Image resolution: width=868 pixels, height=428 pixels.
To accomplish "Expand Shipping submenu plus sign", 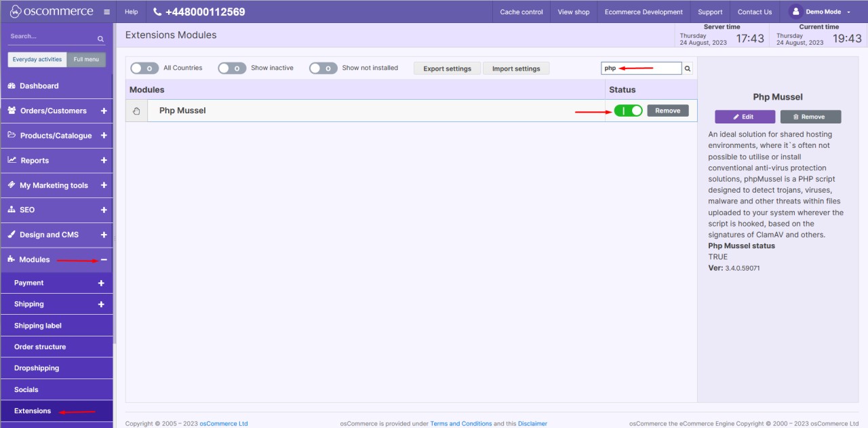I will [x=101, y=304].
